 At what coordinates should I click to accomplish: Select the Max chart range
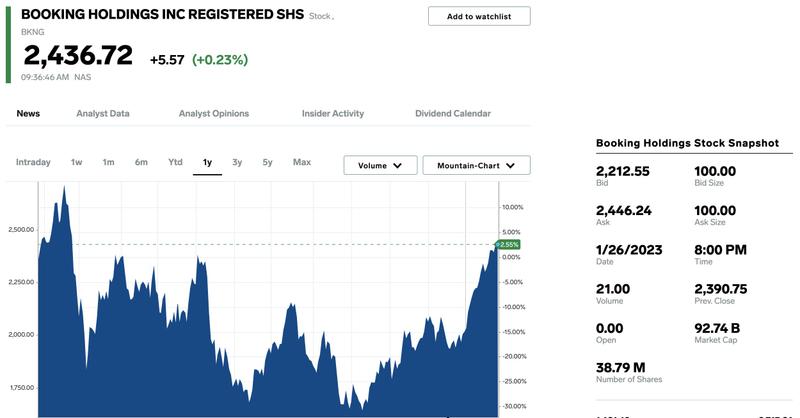pyautogui.click(x=302, y=162)
